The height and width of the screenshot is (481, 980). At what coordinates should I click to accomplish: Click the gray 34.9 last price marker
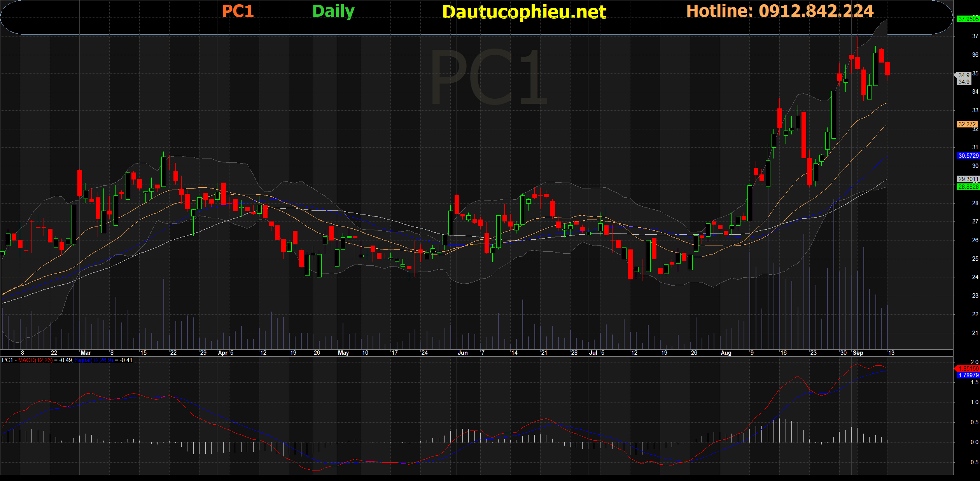coord(964,78)
